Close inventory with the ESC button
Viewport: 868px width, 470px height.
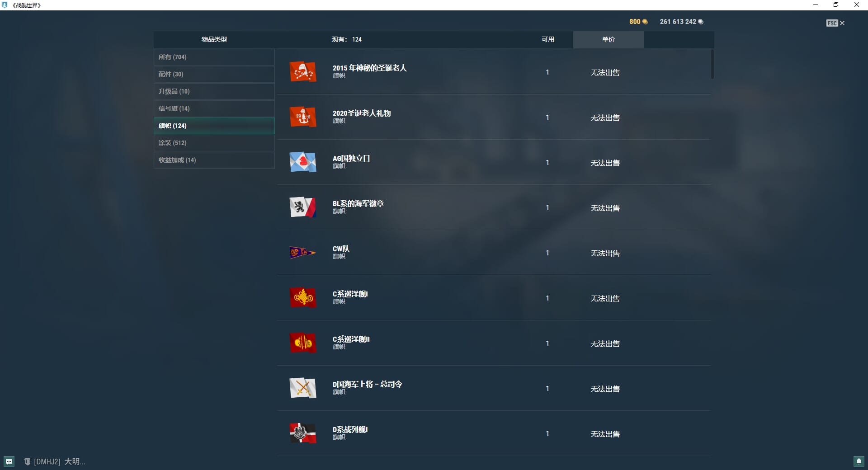(835, 23)
